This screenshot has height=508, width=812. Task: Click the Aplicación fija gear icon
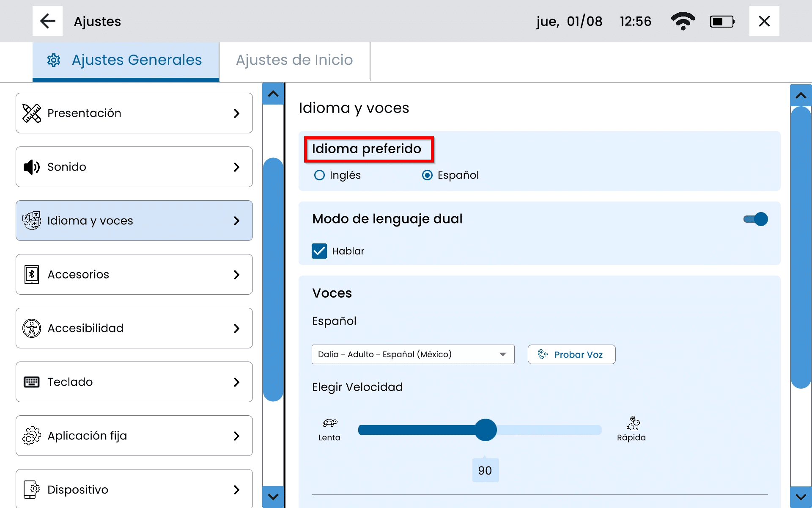click(x=32, y=436)
